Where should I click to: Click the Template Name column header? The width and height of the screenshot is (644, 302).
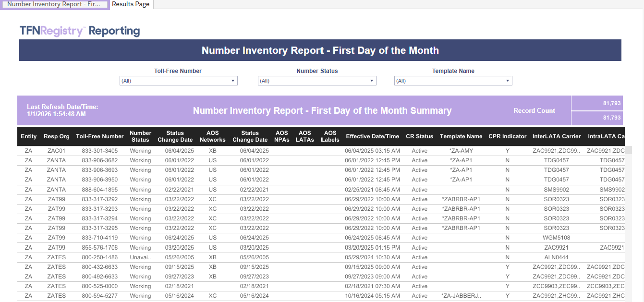pos(461,136)
